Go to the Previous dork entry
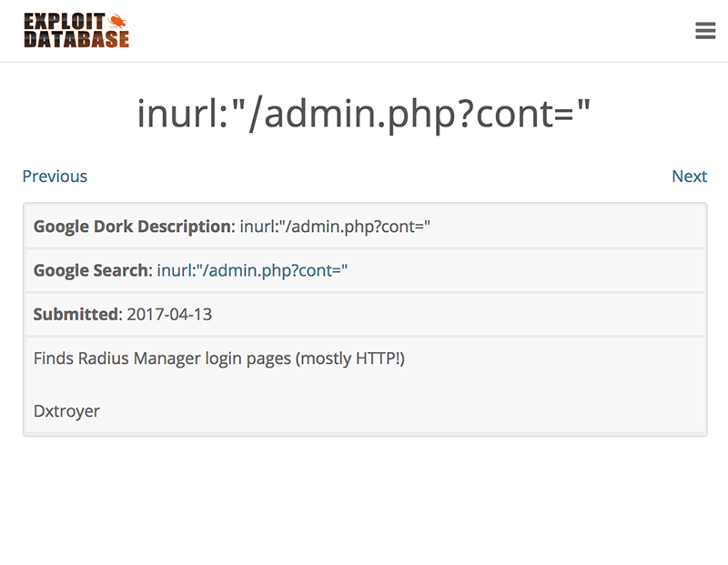Image resolution: width=728 pixels, height=565 pixels. click(55, 176)
